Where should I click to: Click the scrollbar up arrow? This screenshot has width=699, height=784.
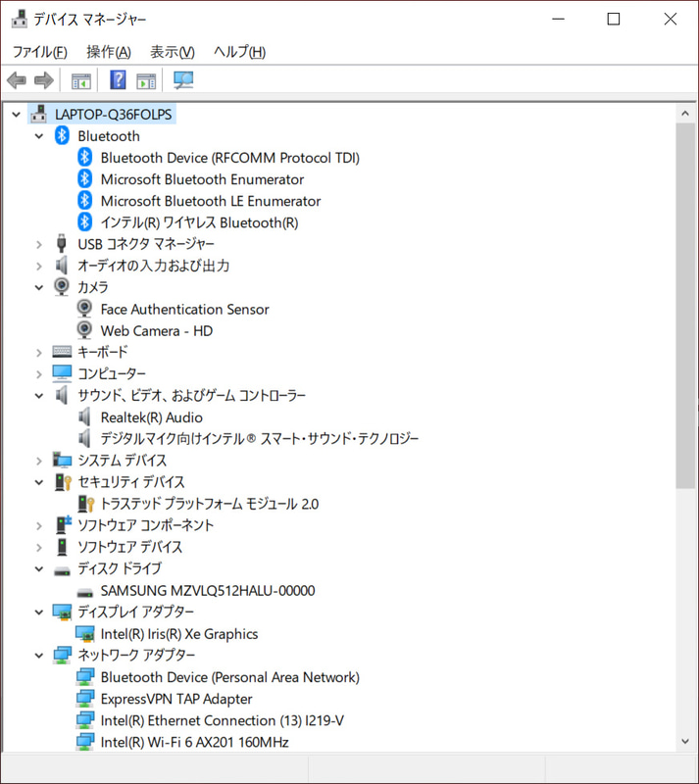click(685, 114)
